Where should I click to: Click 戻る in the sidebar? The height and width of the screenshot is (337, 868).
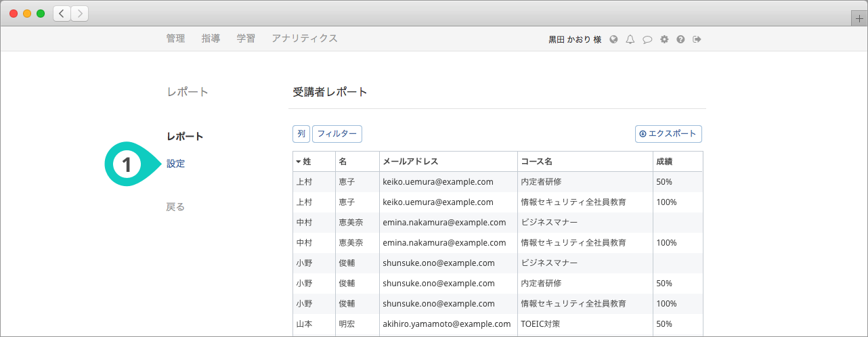point(175,207)
